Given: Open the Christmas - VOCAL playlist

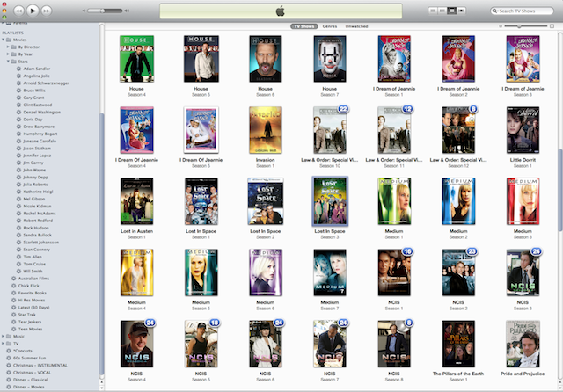Looking at the screenshot, I should coord(32,373).
